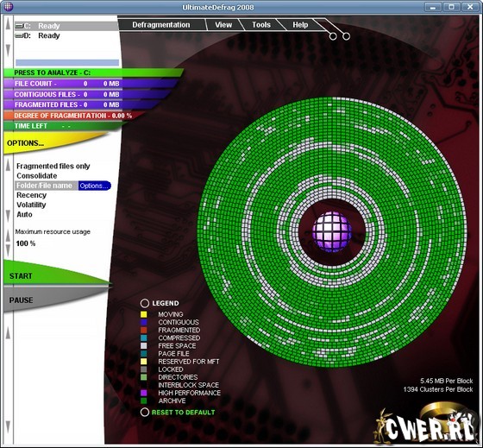Click the purple HIGH PERFORMANCE legend square
This screenshot has height=448, width=483.
(x=143, y=393)
